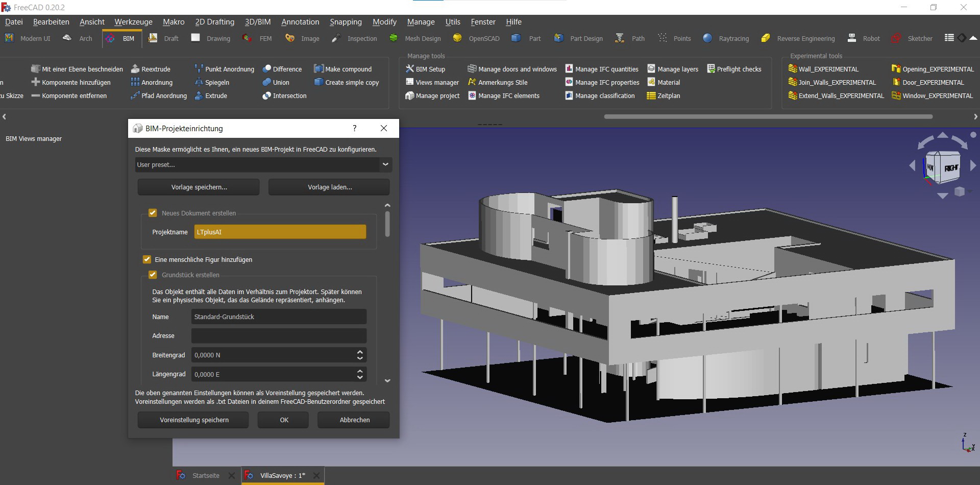
Task: Click the dialog vertical scrollbar thumb
Action: pos(387,224)
